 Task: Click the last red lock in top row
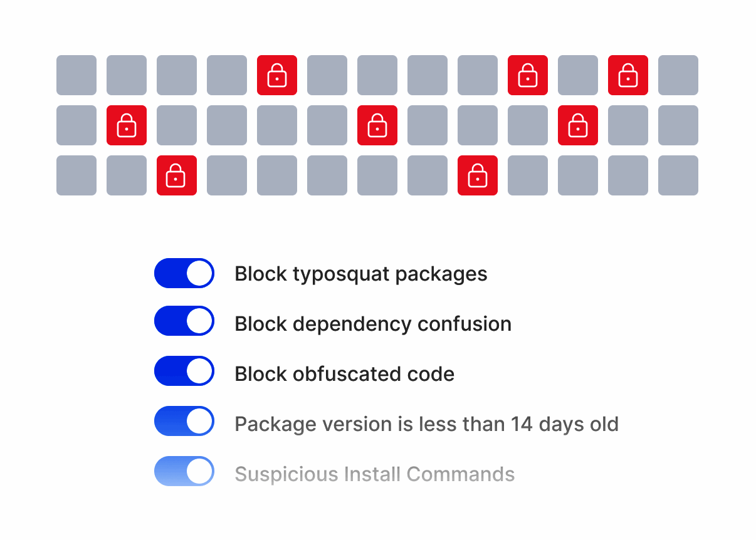628,75
